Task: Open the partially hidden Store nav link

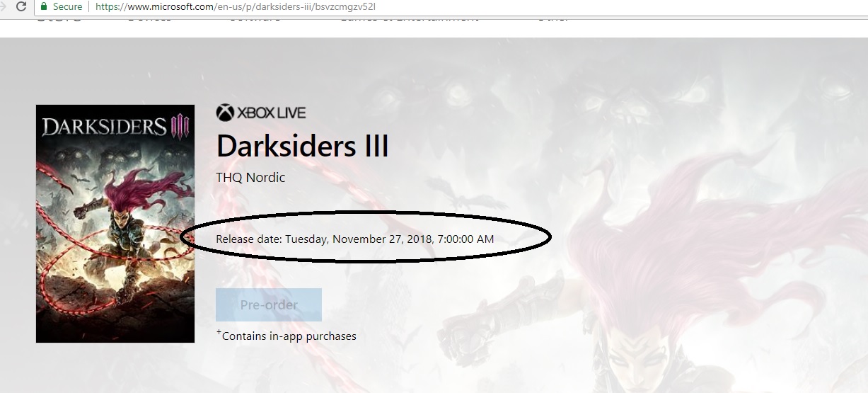Action: point(59,18)
